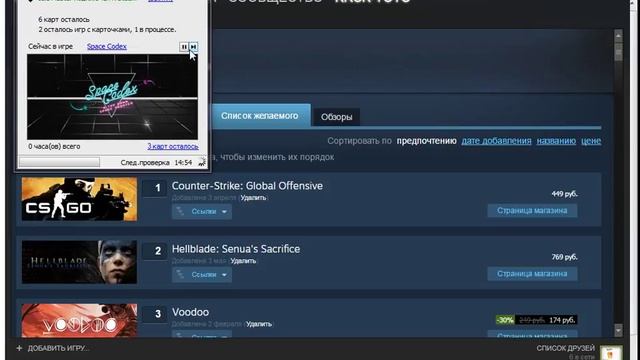Click the 'След.проверка 14:54' status text
The image size is (640, 360).
point(156,162)
